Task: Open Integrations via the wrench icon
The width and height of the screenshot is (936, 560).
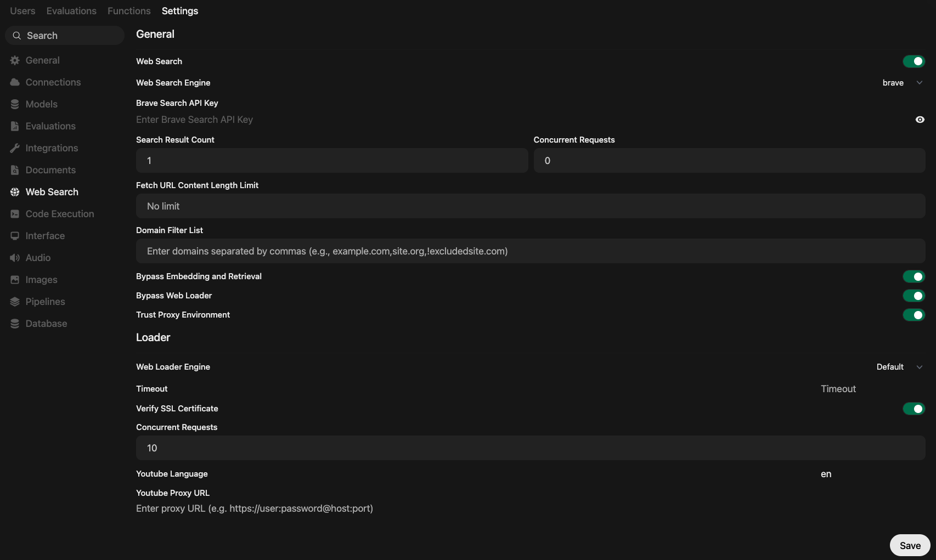Action: (x=15, y=148)
